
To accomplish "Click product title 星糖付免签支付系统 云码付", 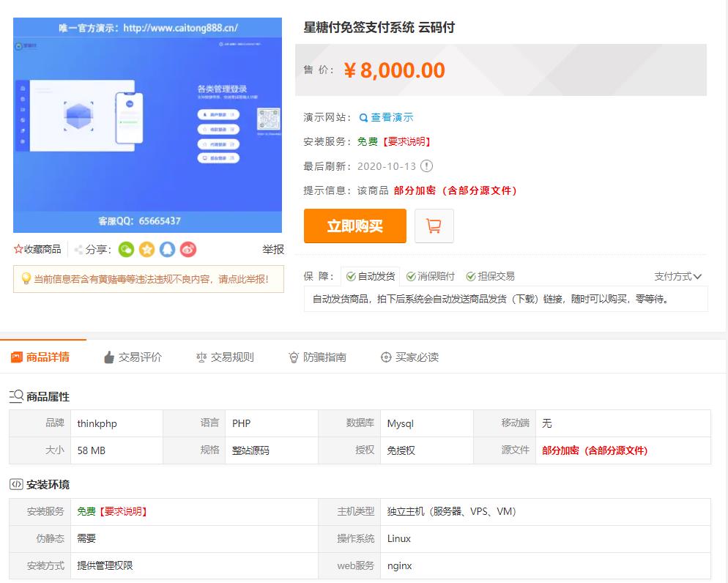I will pyautogui.click(x=379, y=27).
